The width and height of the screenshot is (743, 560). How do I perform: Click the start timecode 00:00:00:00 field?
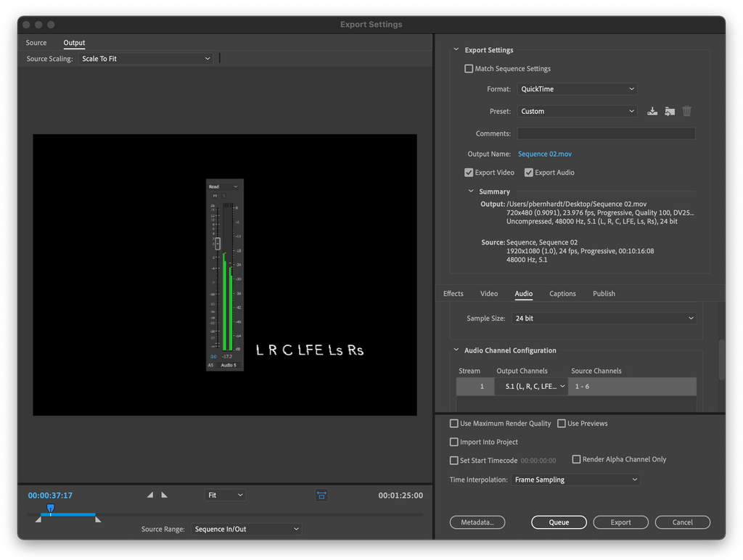click(538, 461)
